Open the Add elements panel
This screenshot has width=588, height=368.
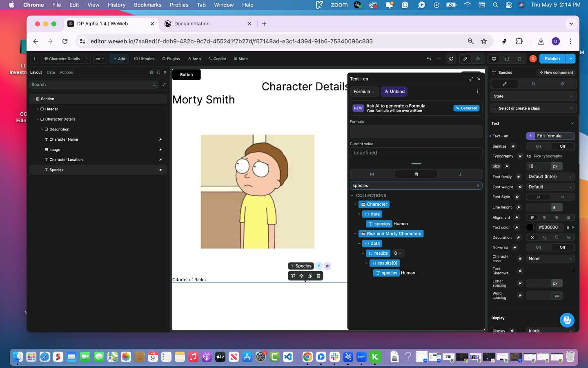point(119,59)
